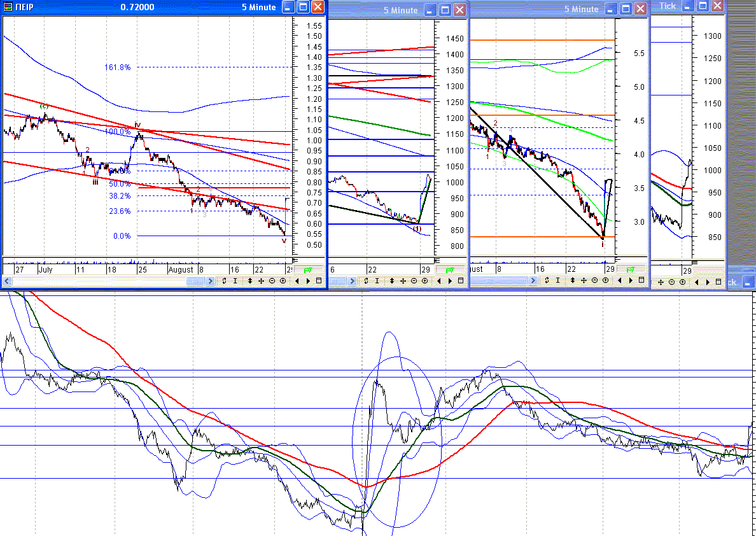Step forward with right arrow in third chart window
This screenshot has height=536, width=756.
[631, 280]
